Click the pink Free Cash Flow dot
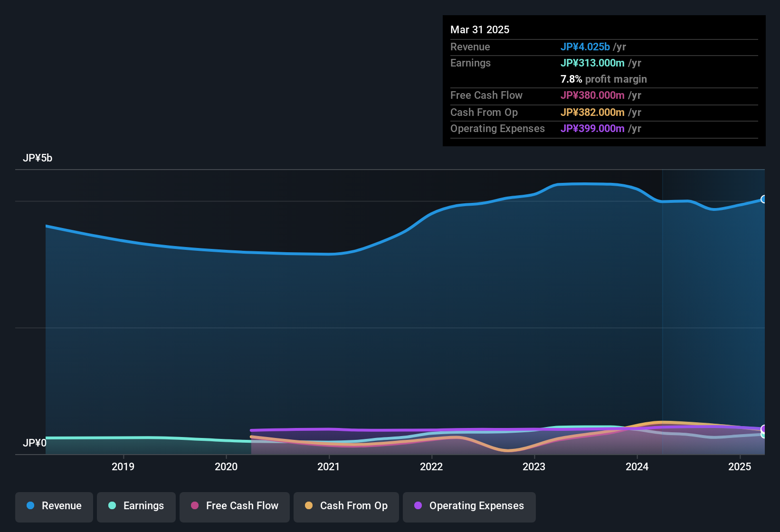This screenshot has height=532, width=780. tap(195, 505)
